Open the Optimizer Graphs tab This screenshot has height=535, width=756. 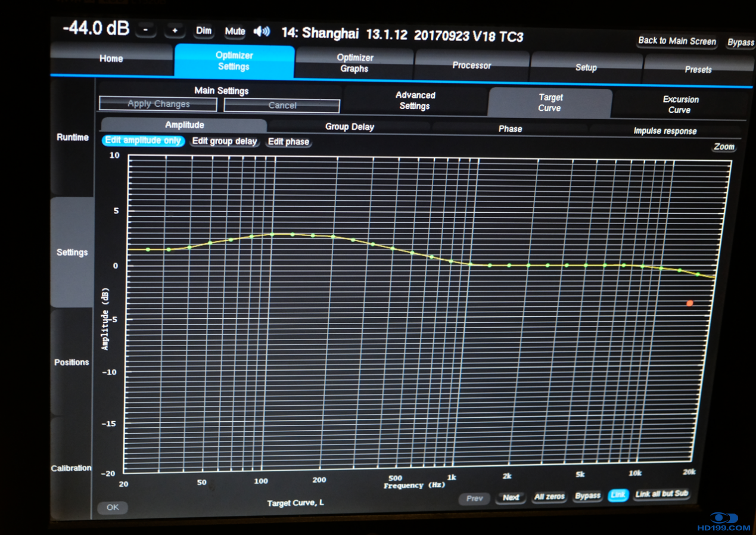pyautogui.click(x=354, y=63)
